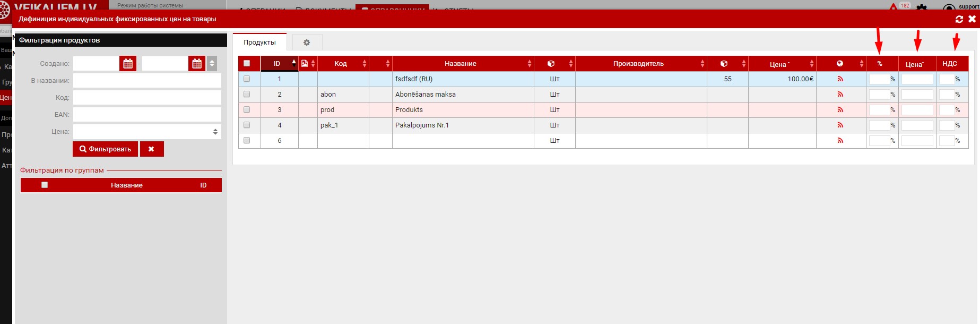Switch to the Продукты tab
The height and width of the screenshot is (324, 980).
click(x=259, y=42)
